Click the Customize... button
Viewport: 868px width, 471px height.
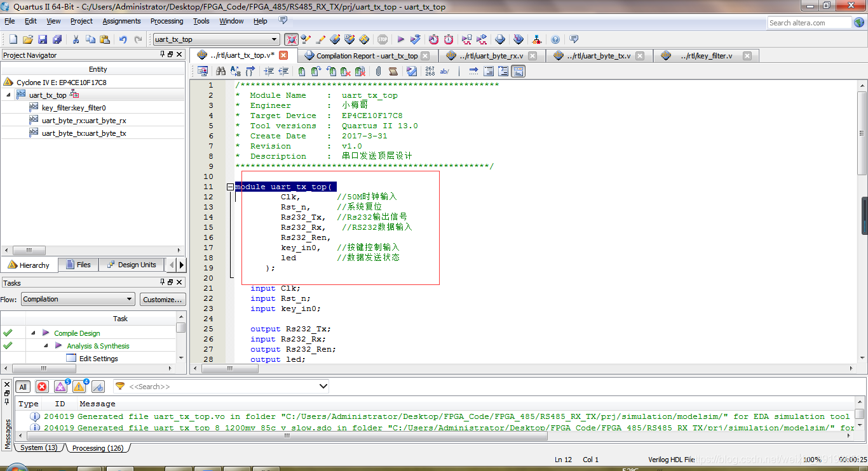[x=163, y=299]
